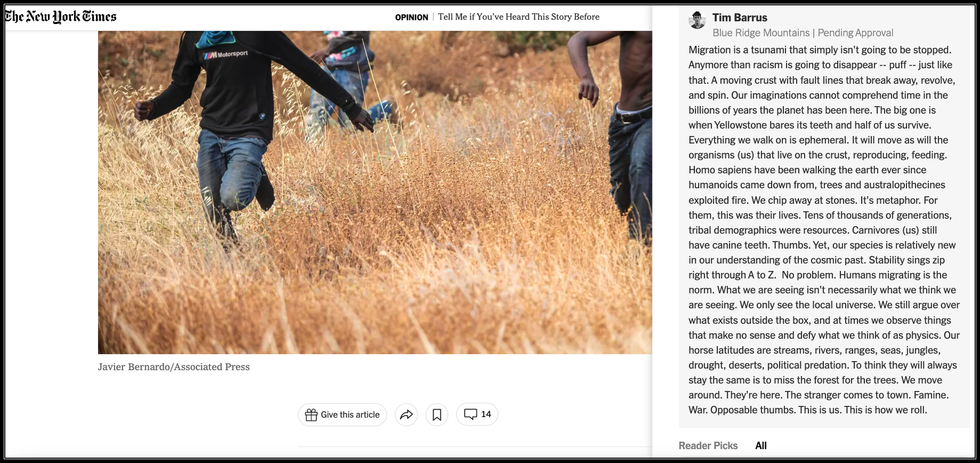Open the OPINION section link
The width and height of the screenshot is (980, 463).
pyautogui.click(x=412, y=17)
